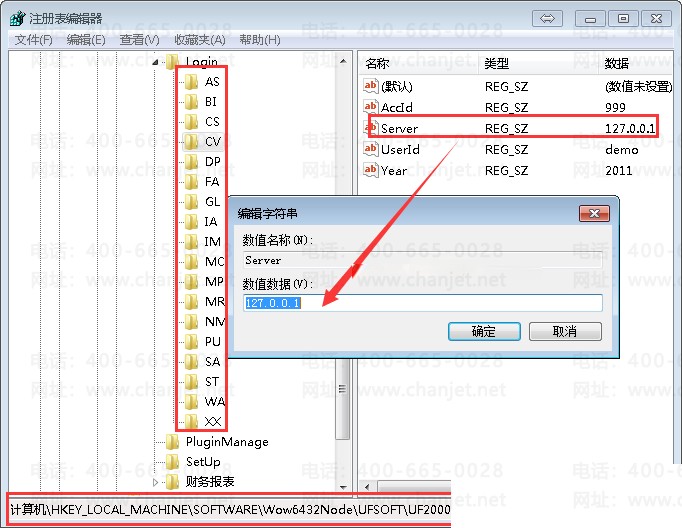The height and width of the screenshot is (528, 682).
Task: Click the AccId value name
Action: point(397,107)
